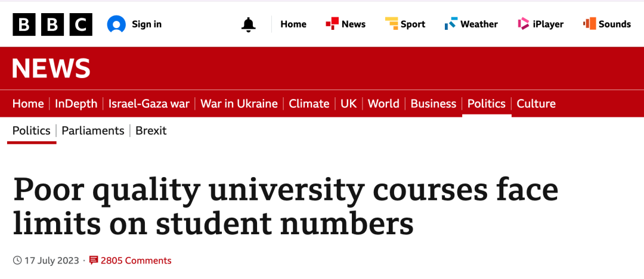Select InDepth in the news menu
The image size is (644, 279).
(x=76, y=104)
